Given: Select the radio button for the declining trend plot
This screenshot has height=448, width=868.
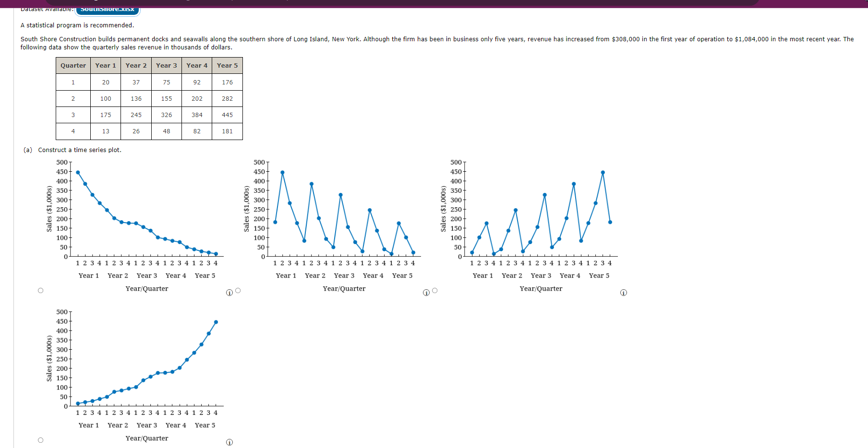Looking at the screenshot, I should 41,290.
